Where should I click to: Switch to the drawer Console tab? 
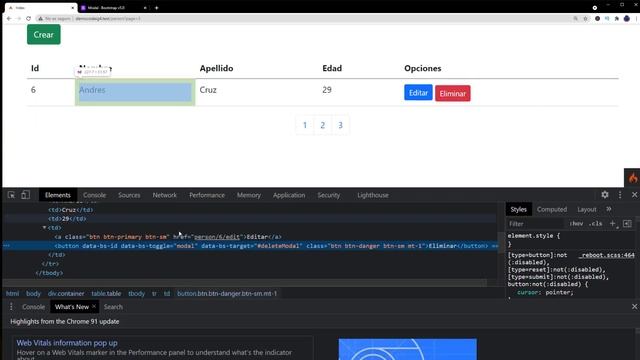point(33,307)
